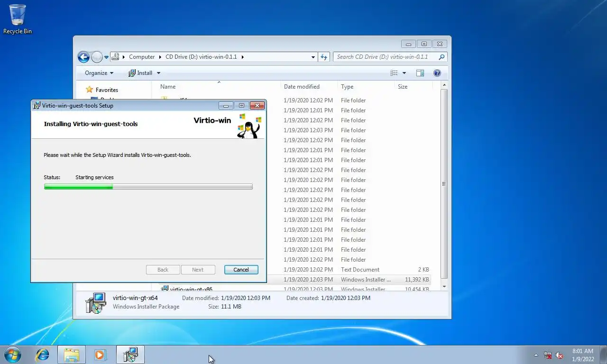This screenshot has width=607, height=364.
Task: Click the Explorer back navigation arrow
Action: 83,57
